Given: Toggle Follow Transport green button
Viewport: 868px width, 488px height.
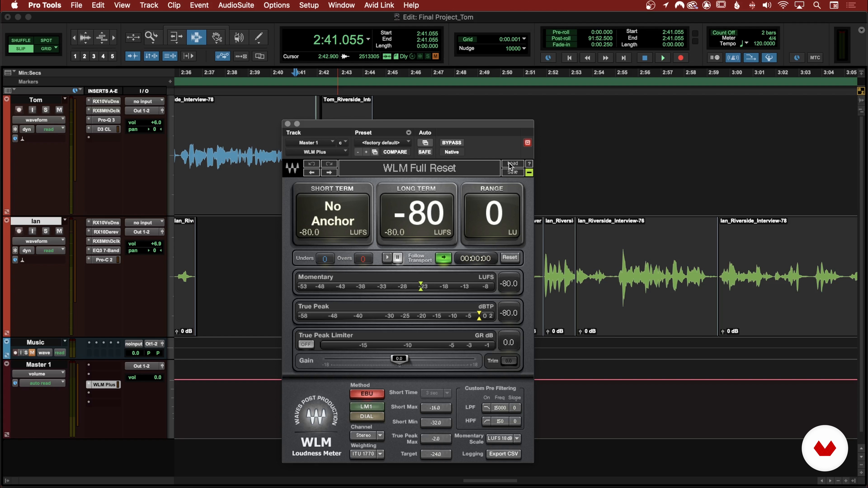Looking at the screenshot, I should (x=443, y=258).
